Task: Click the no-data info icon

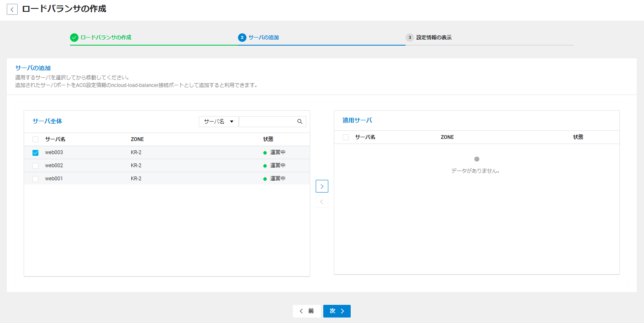Action: (x=477, y=159)
